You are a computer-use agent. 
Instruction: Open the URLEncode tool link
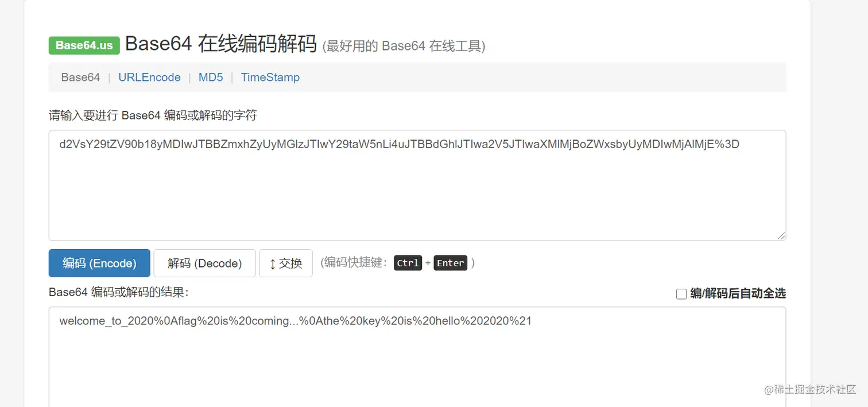point(149,77)
